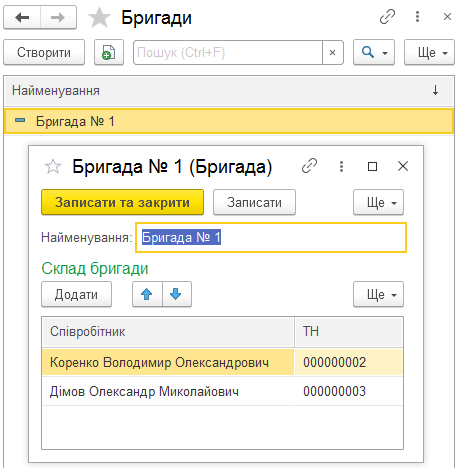Open the magnifier search dropdown
457x468 pixels.
374,52
